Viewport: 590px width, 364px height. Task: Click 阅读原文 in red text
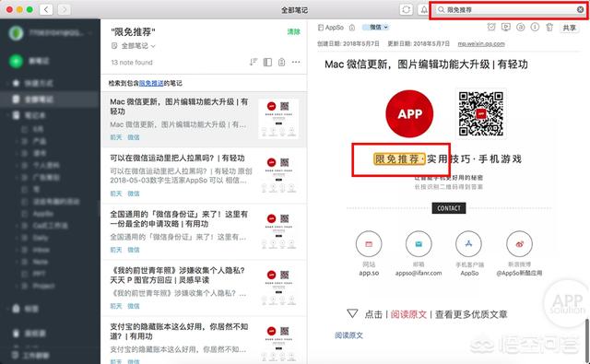408,314
